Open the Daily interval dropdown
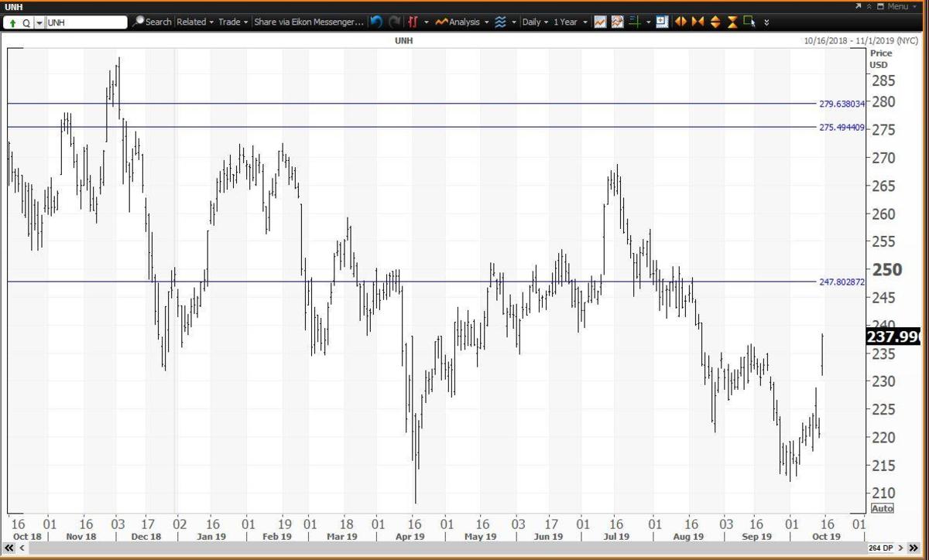The image size is (929, 560). point(535,22)
